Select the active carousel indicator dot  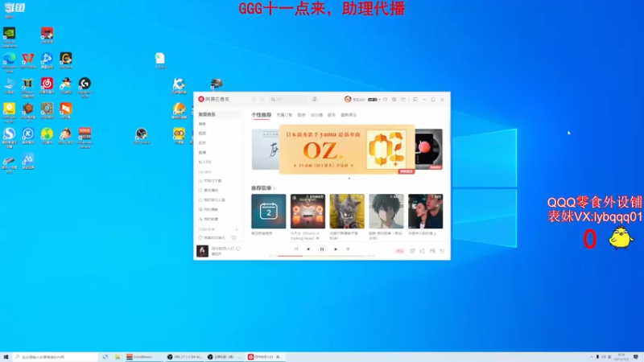pos(349,179)
